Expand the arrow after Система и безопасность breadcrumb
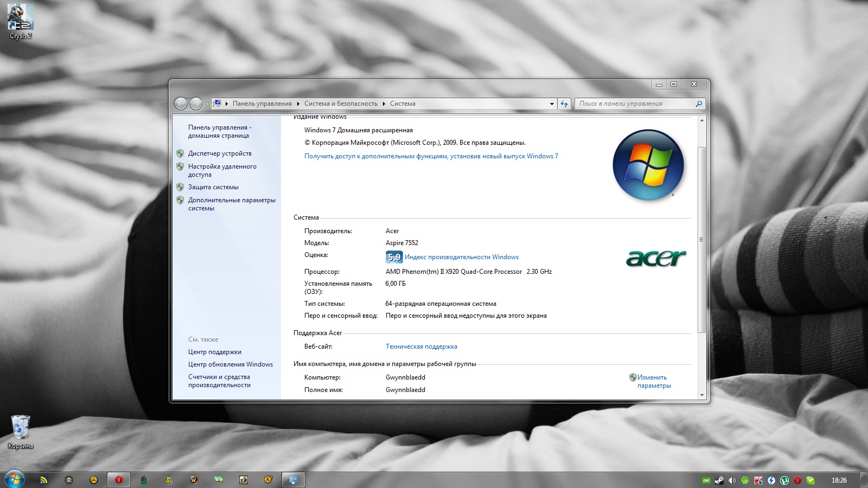 click(x=384, y=104)
